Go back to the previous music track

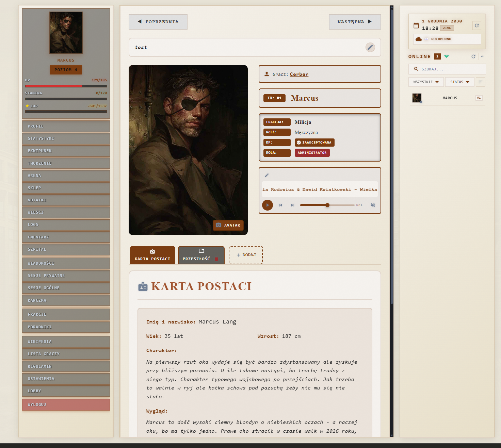click(280, 205)
